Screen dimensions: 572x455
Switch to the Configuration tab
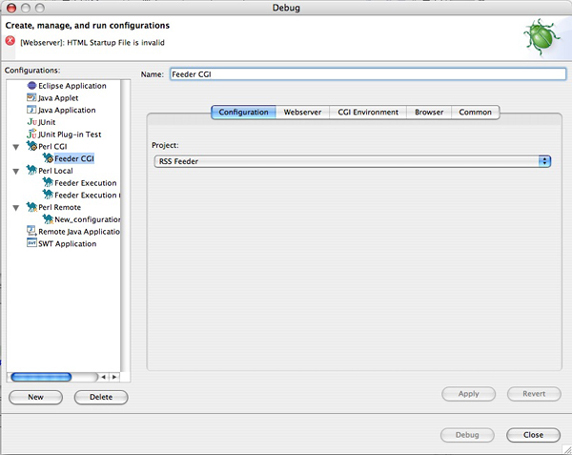pos(243,112)
